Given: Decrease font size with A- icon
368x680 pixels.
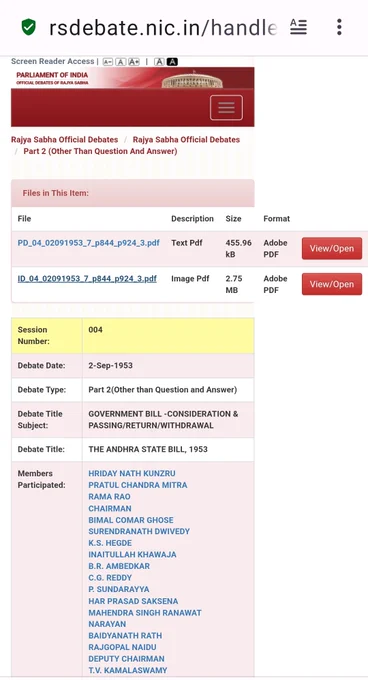Looking at the screenshot, I should pyautogui.click(x=107, y=62).
